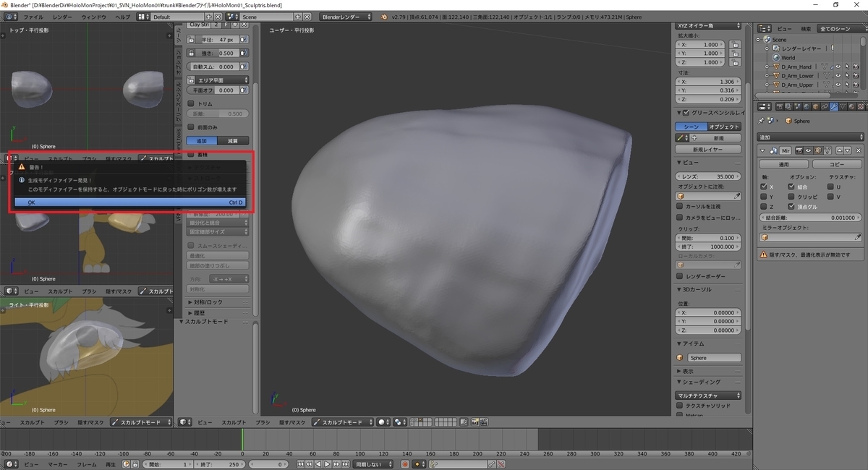Screen dimensions: 868x470
Task: Enable the 前面のみ checkbox
Action: tap(190, 127)
